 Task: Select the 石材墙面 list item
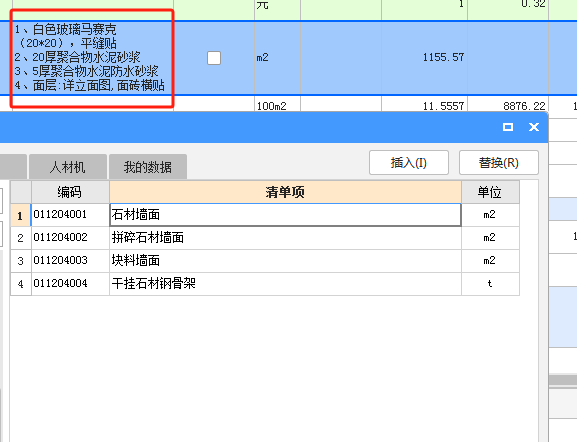tap(285, 215)
